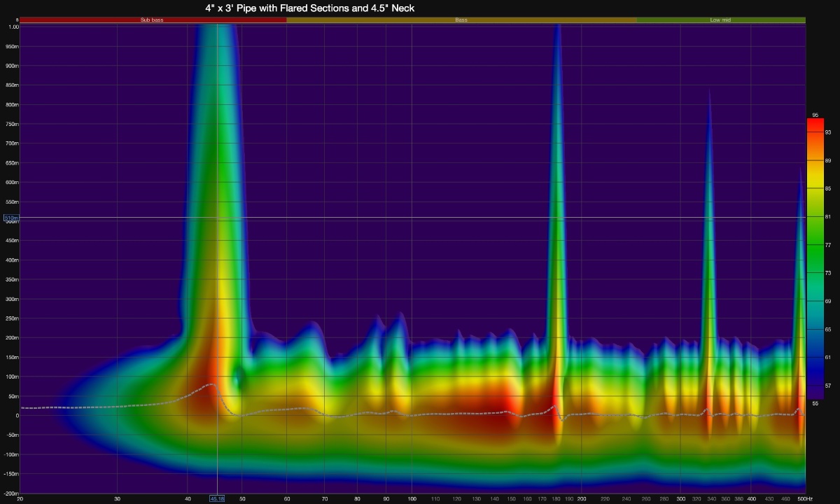The width and height of the screenshot is (840, 504).
Task: Click the 20 label on the frequency axis
Action: (20, 498)
